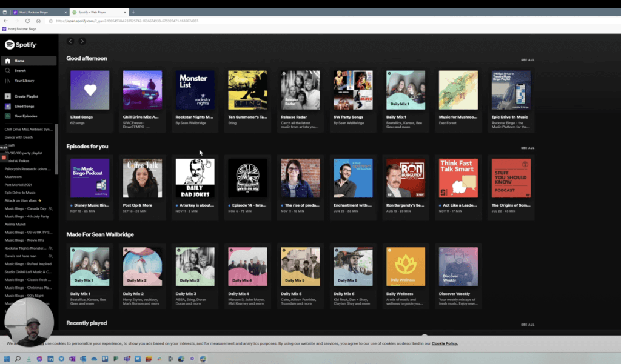
Task: Click See All for Episodes for you
Action: click(x=528, y=148)
